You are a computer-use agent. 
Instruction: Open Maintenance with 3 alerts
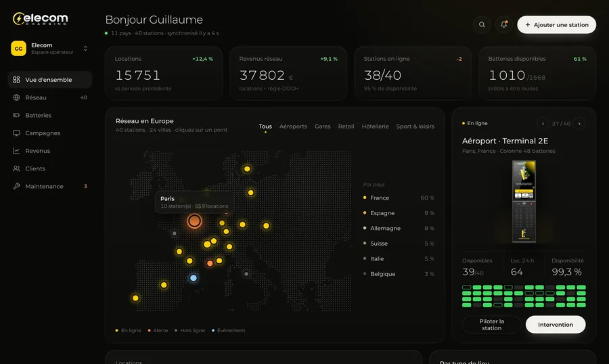click(x=49, y=186)
